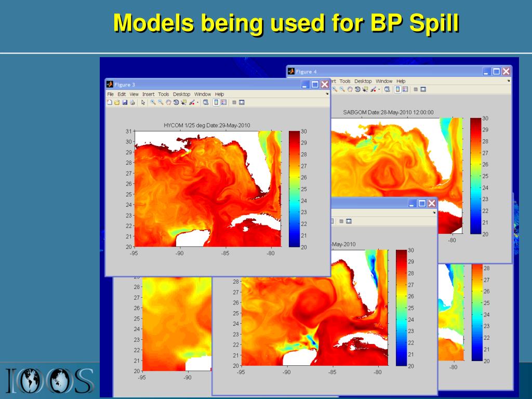Toggle Insert Colorbar in Figure 4 toolbar
Image resolution: width=532 pixels, height=399 pixels.
coord(397,89)
